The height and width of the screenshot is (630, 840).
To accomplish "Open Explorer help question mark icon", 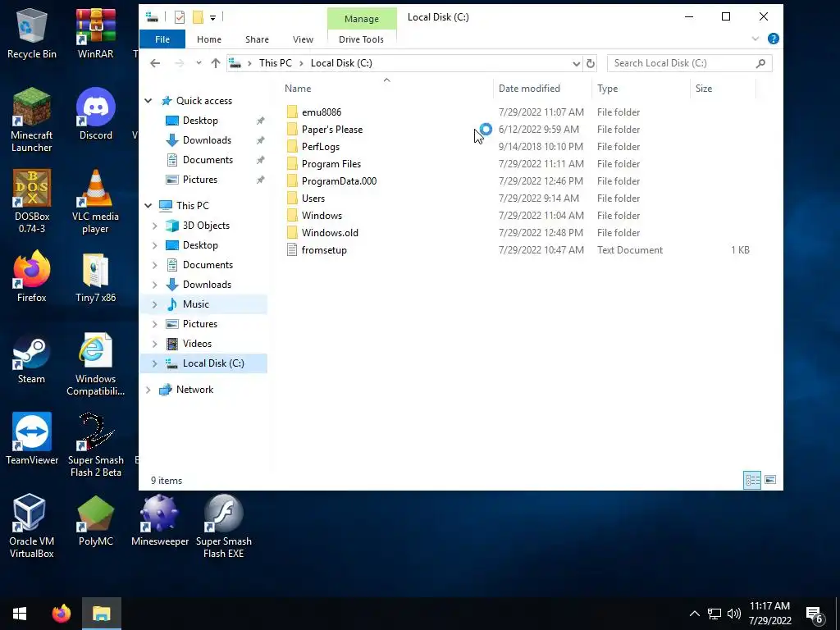I will tap(773, 39).
